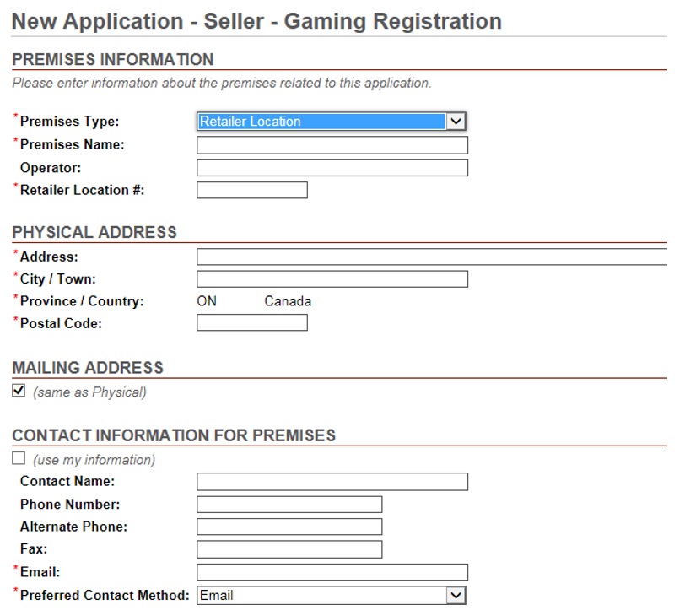
Task: Click the same as Physical label text
Action: coord(89,392)
